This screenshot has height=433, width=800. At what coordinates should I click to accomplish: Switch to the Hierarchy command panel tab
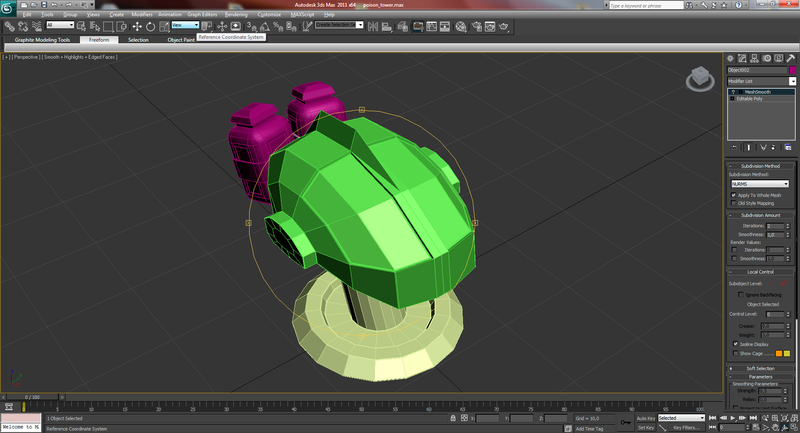tap(754, 59)
